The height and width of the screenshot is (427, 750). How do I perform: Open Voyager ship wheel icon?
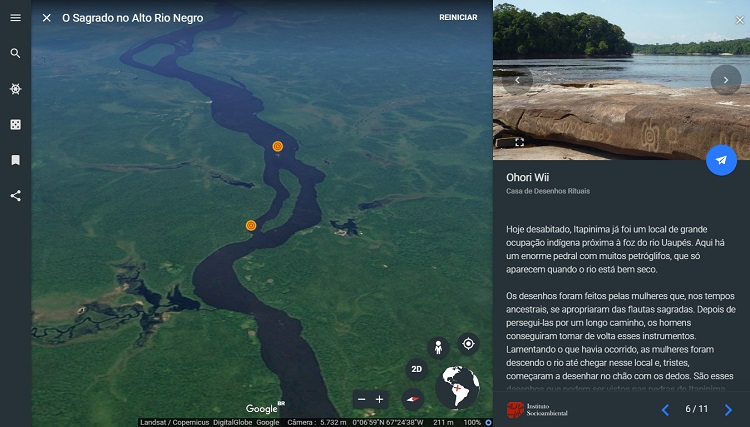click(x=15, y=89)
